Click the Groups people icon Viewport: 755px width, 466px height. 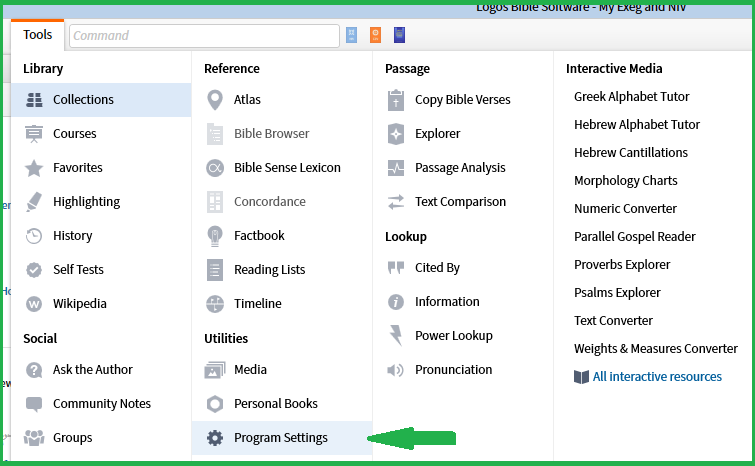pyautogui.click(x=34, y=438)
